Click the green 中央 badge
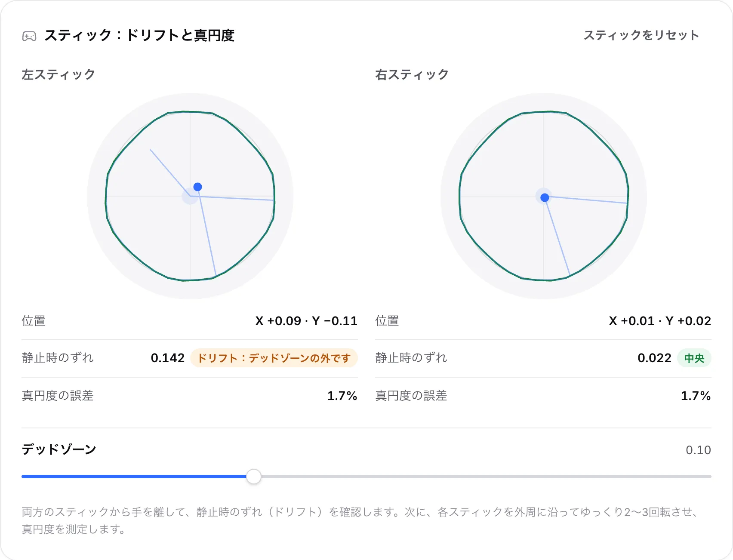The width and height of the screenshot is (733, 560). 694,358
